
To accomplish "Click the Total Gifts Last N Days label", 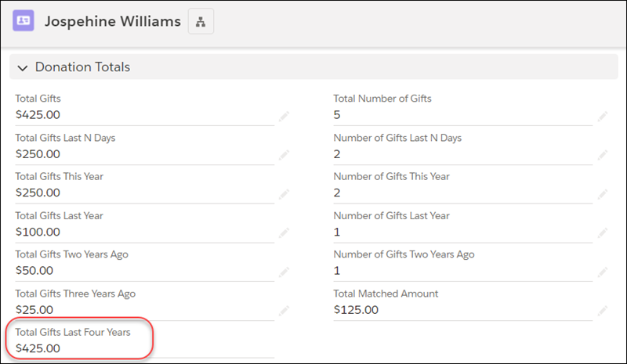I will coord(65,138).
